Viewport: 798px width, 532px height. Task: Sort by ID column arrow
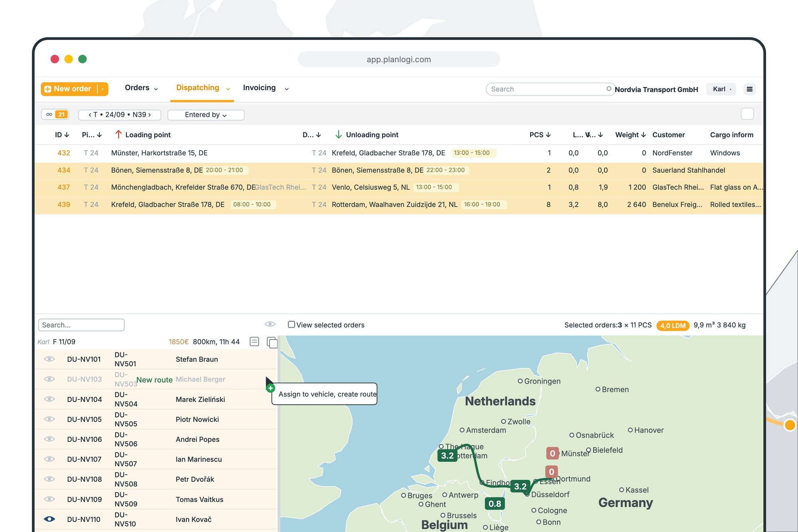click(x=67, y=135)
